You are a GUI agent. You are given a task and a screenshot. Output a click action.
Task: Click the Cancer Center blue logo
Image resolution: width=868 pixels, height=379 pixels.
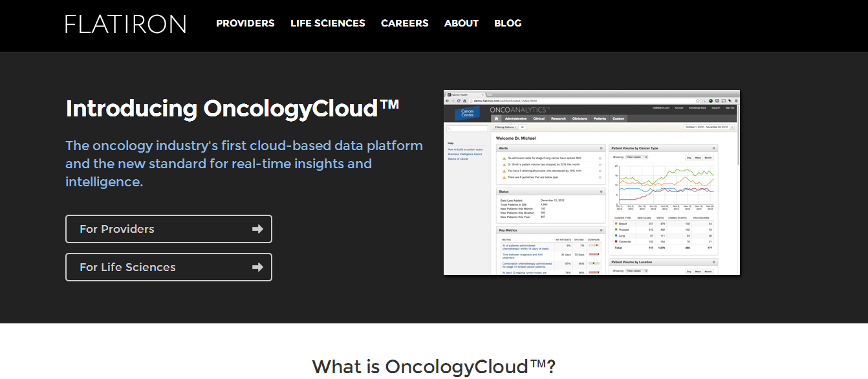467,114
